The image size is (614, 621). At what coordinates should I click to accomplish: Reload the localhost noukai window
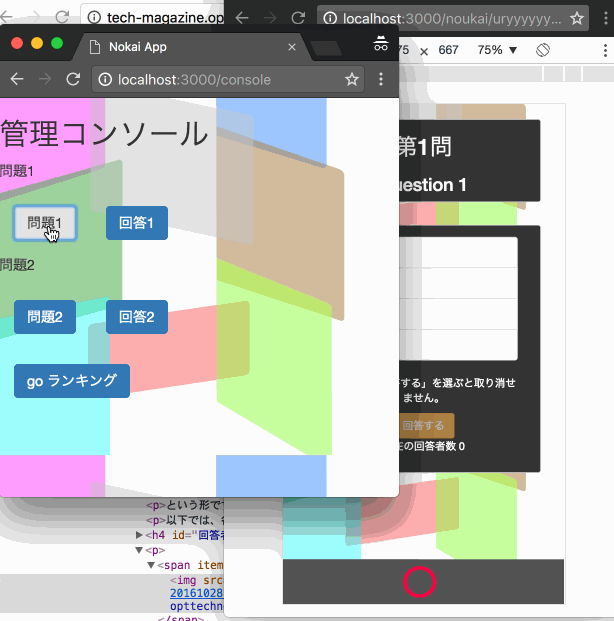298,18
